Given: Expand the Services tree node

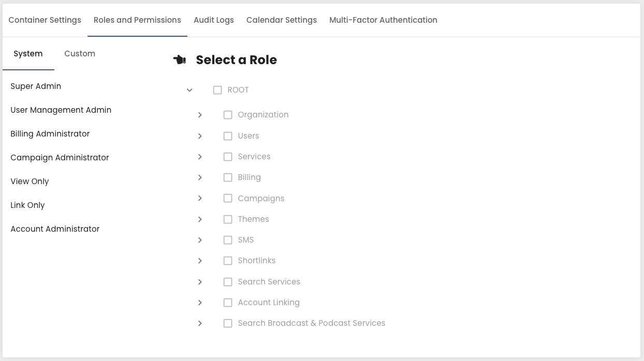Looking at the screenshot, I should tap(200, 157).
